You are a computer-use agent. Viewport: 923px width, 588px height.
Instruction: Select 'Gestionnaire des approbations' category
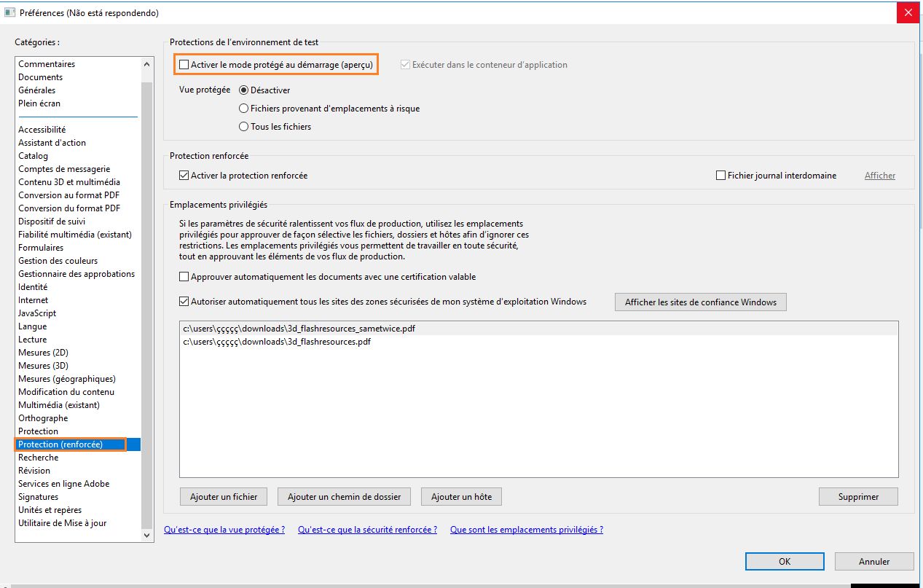coord(76,274)
